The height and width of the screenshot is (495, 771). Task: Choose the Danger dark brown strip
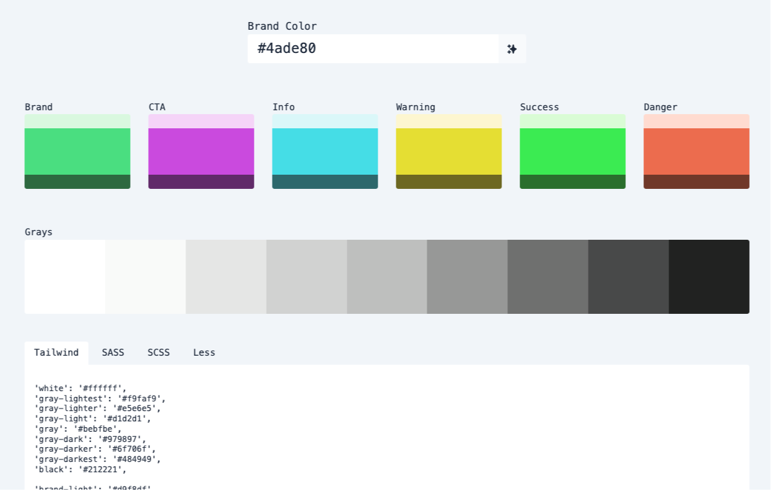697,181
